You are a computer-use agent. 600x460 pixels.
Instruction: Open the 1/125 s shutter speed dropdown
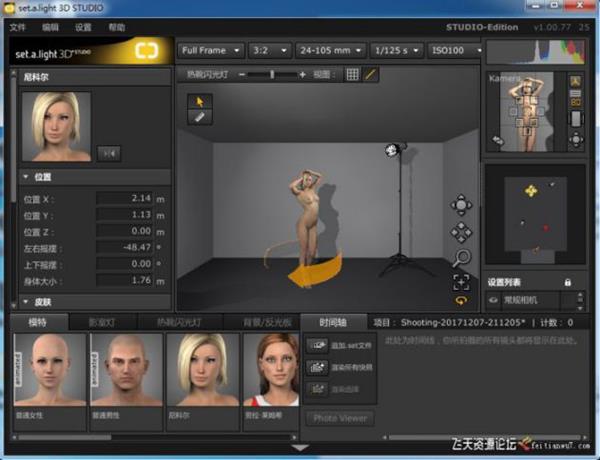[x=396, y=51]
